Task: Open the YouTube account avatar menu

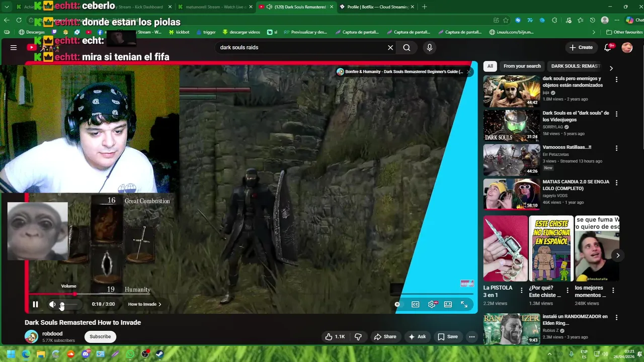Action: point(627,47)
